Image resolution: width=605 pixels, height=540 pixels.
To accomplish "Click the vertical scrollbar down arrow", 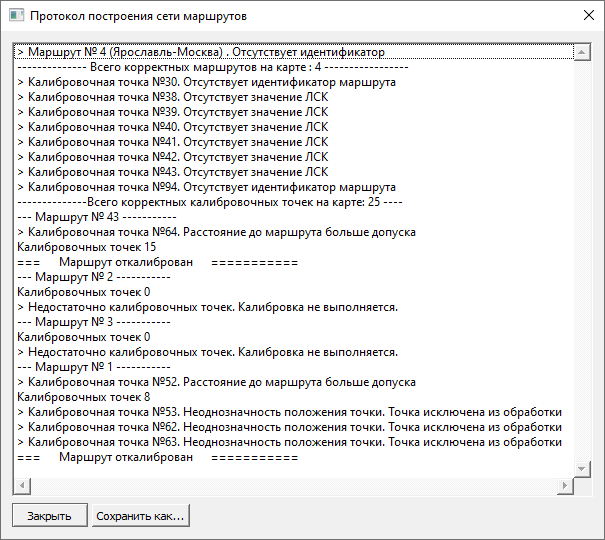I will click(x=582, y=469).
